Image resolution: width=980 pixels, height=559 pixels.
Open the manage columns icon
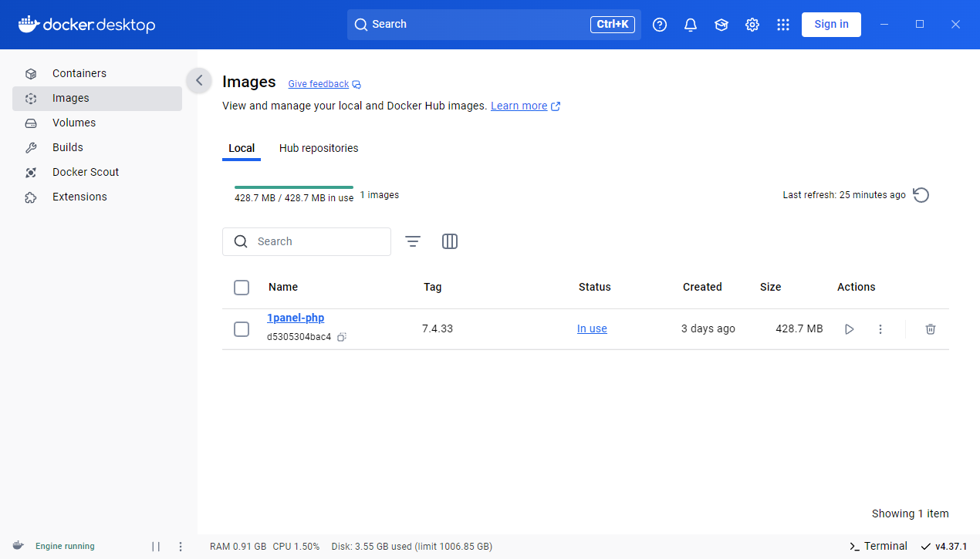450,241
